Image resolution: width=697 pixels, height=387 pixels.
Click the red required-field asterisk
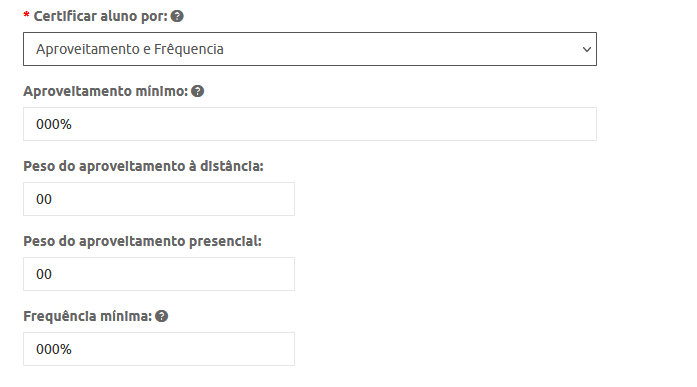tap(26, 16)
